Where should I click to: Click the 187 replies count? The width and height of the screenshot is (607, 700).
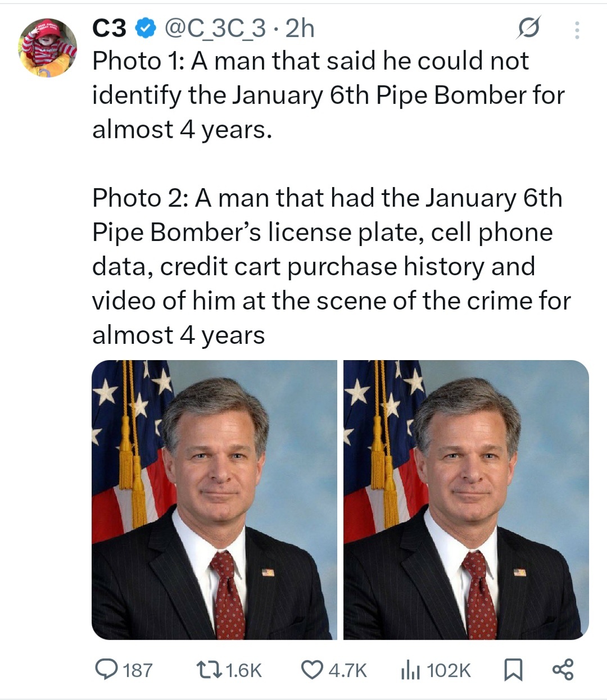(x=137, y=670)
